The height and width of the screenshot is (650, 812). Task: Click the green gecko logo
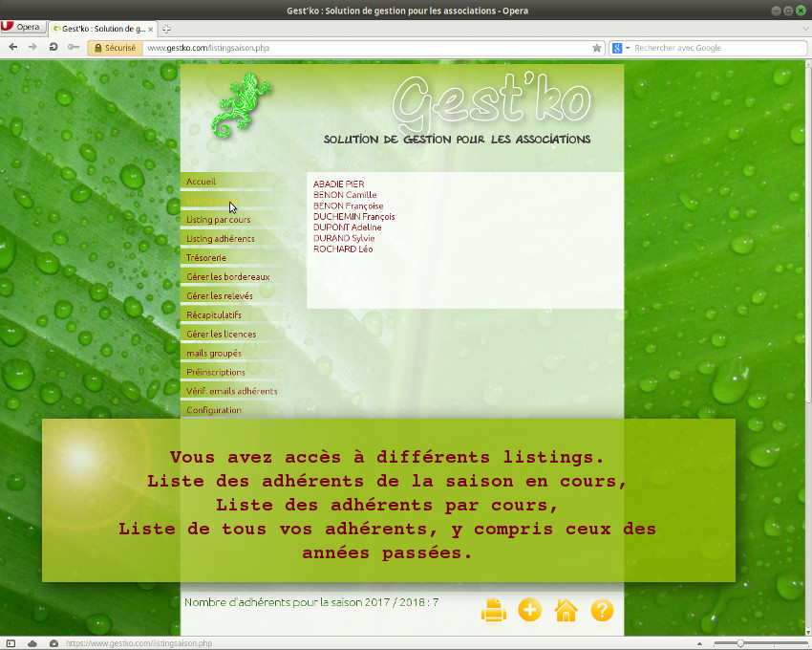[241, 105]
